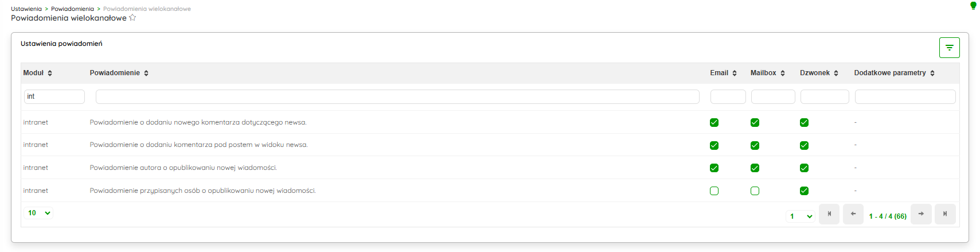This screenshot has height=252, width=980.
Task: Go to the next page arrow
Action: click(921, 214)
